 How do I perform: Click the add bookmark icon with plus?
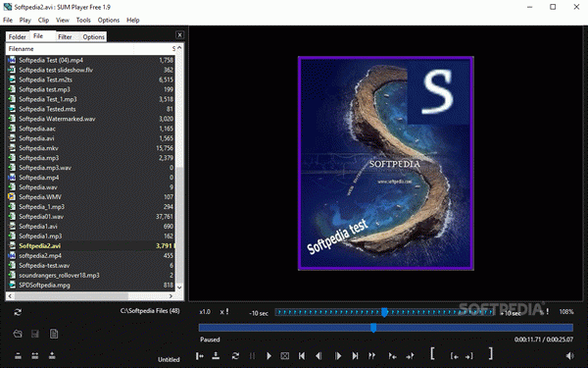[52, 355]
